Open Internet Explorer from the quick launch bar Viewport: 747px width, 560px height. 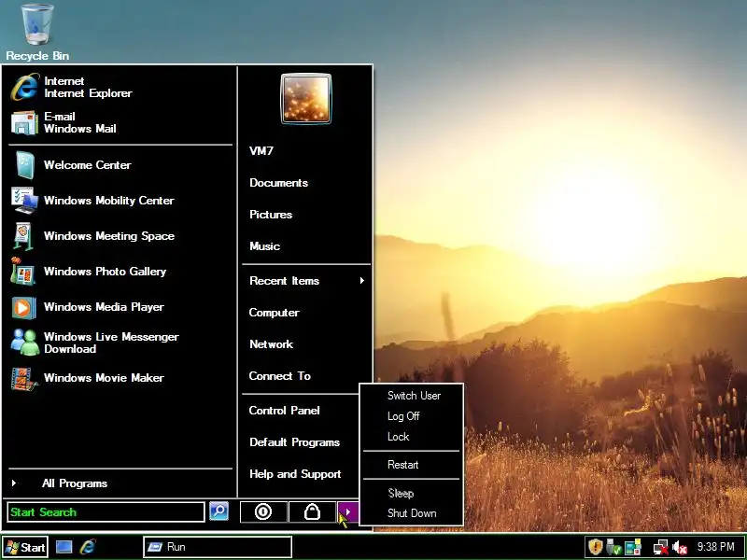point(88,547)
